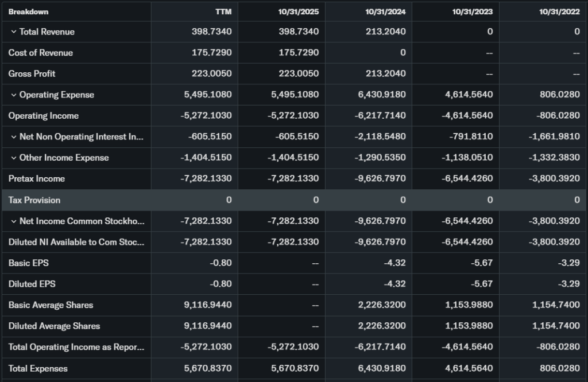Click the Breakdown column header
Viewport: 588px width, 382px height.
tap(28, 12)
